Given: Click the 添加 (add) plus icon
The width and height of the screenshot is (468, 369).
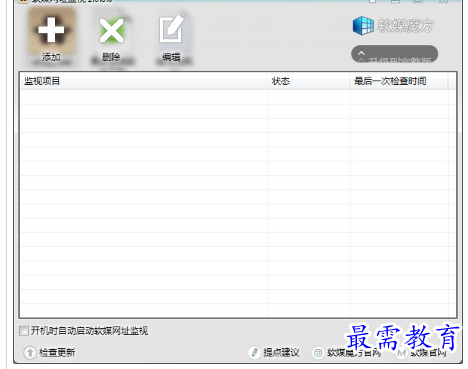Looking at the screenshot, I should 51,30.
